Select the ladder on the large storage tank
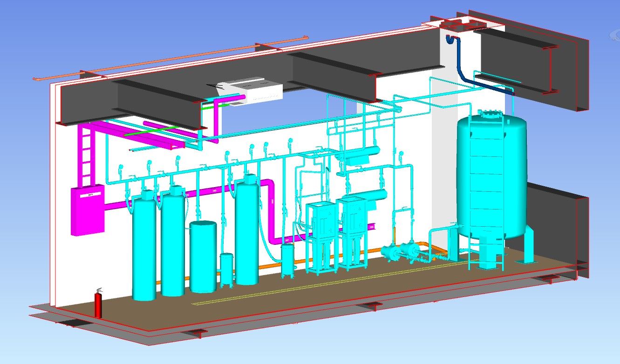 (487, 186)
